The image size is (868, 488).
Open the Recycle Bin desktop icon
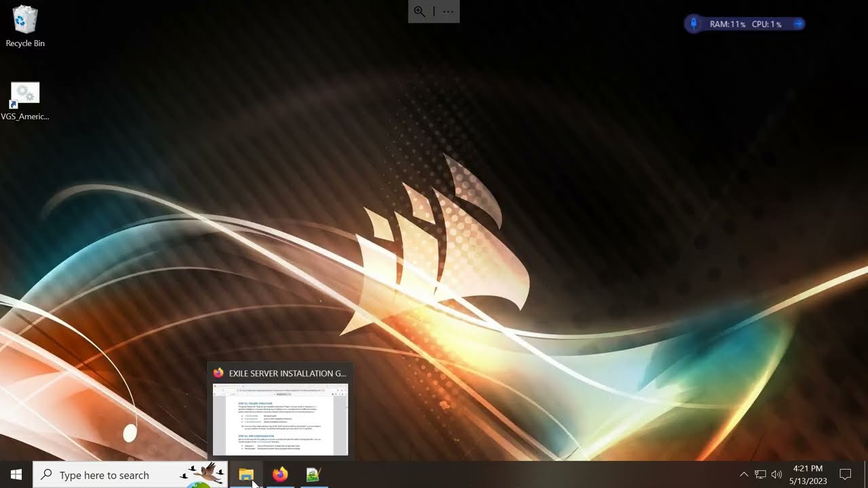25,26
